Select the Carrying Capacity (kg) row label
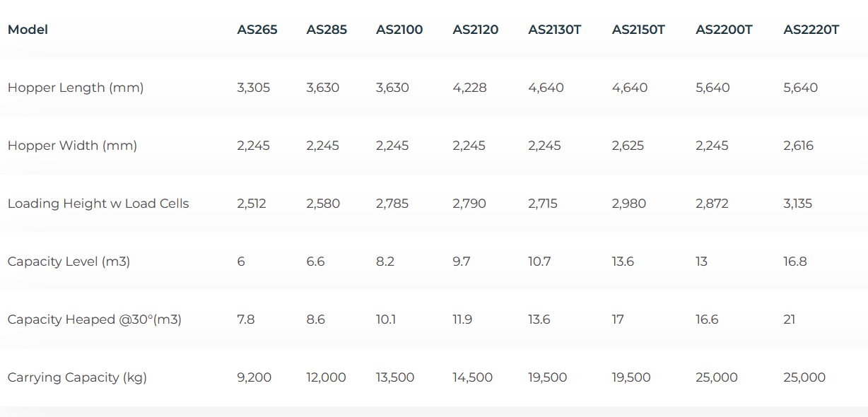 pos(77,377)
